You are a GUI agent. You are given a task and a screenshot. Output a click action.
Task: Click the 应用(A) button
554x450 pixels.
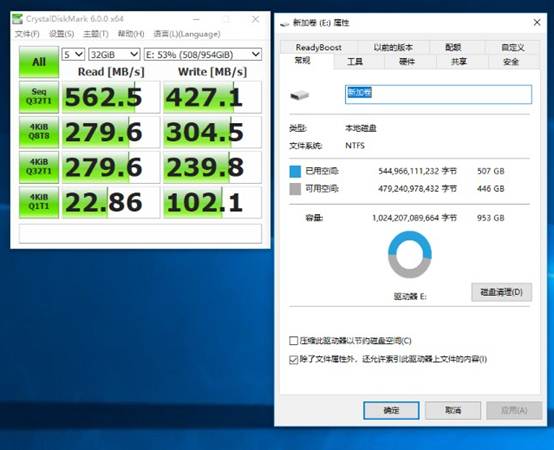[514, 410]
